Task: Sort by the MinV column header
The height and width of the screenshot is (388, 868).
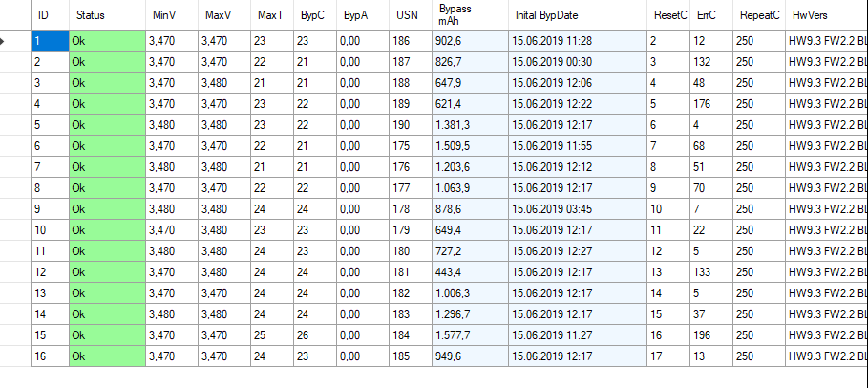Action: pos(172,15)
